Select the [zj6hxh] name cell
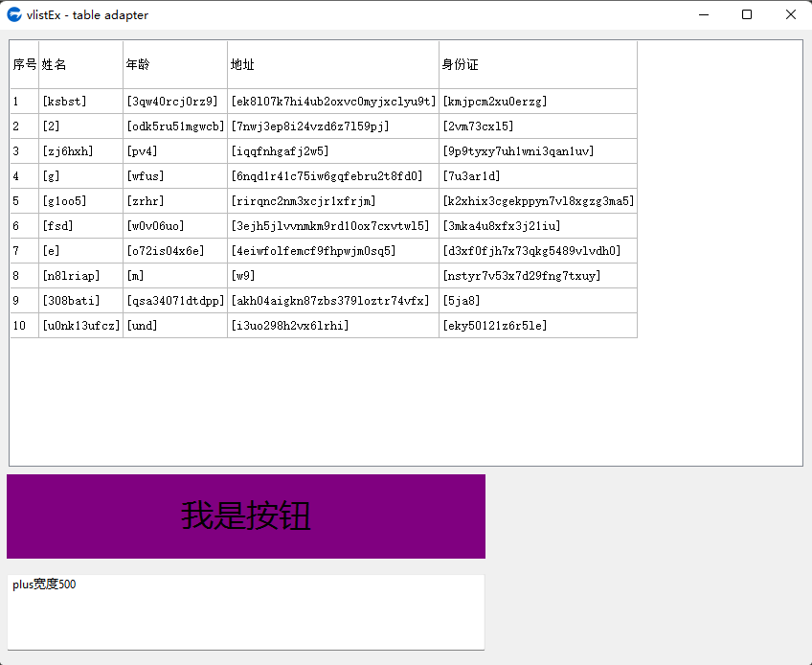Viewport: 812px width, 665px height. point(80,150)
